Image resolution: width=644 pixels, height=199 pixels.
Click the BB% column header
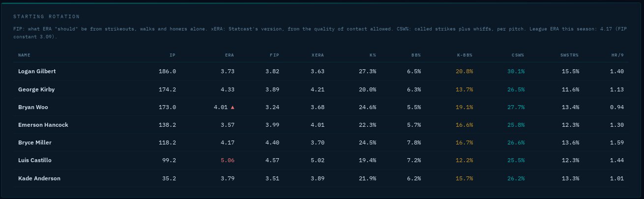(416, 55)
